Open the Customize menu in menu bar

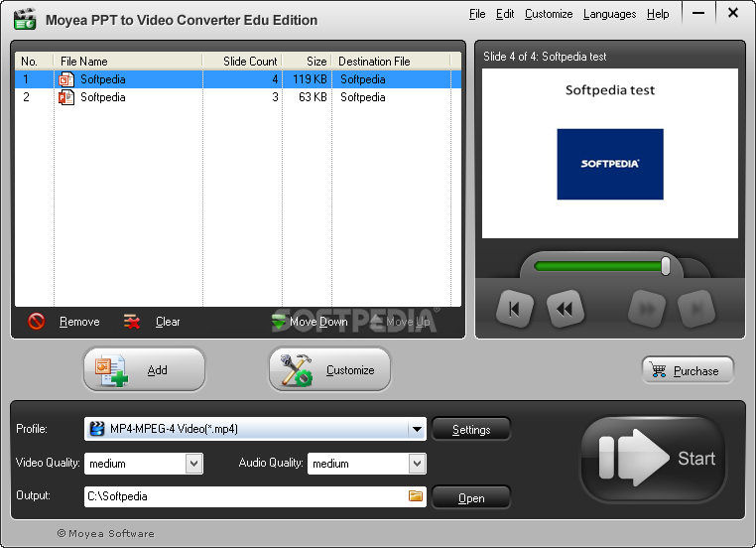tap(549, 14)
